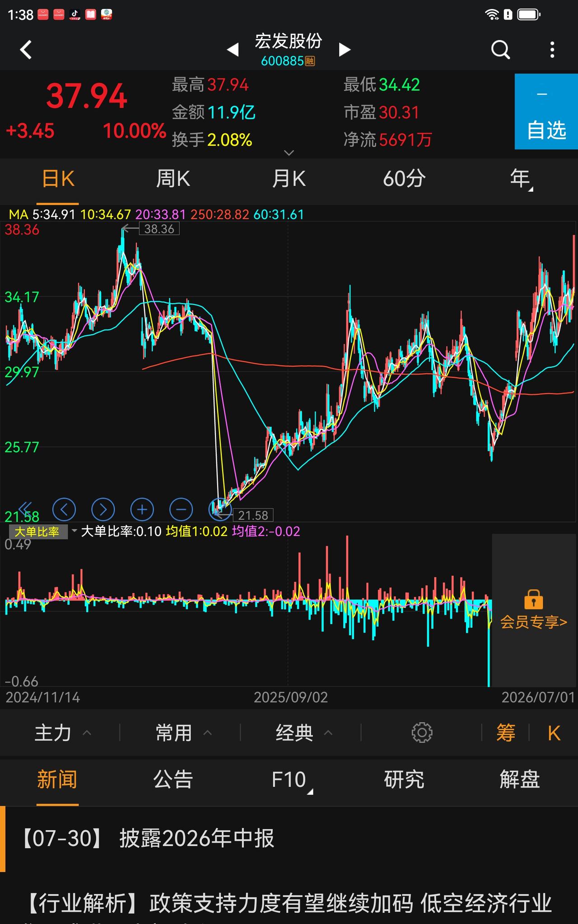Open news item 披露2026年中报
This screenshot has height=924, width=578.
[289, 839]
